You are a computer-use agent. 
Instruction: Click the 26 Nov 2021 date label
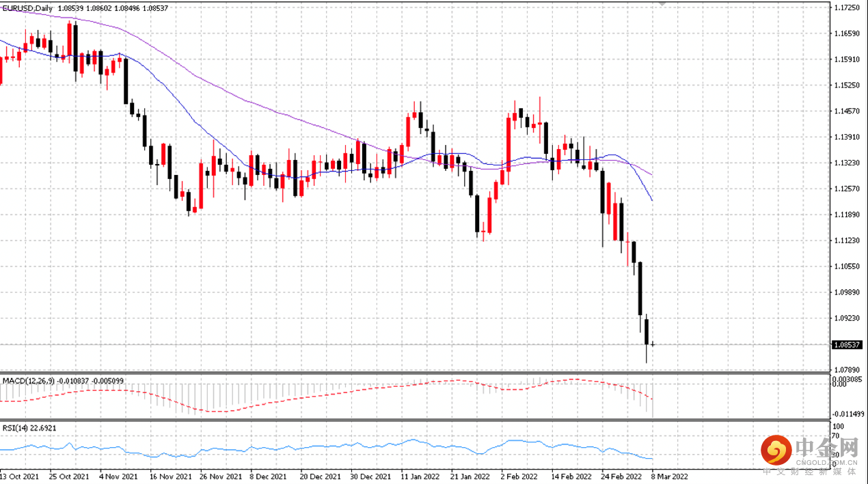219,476
